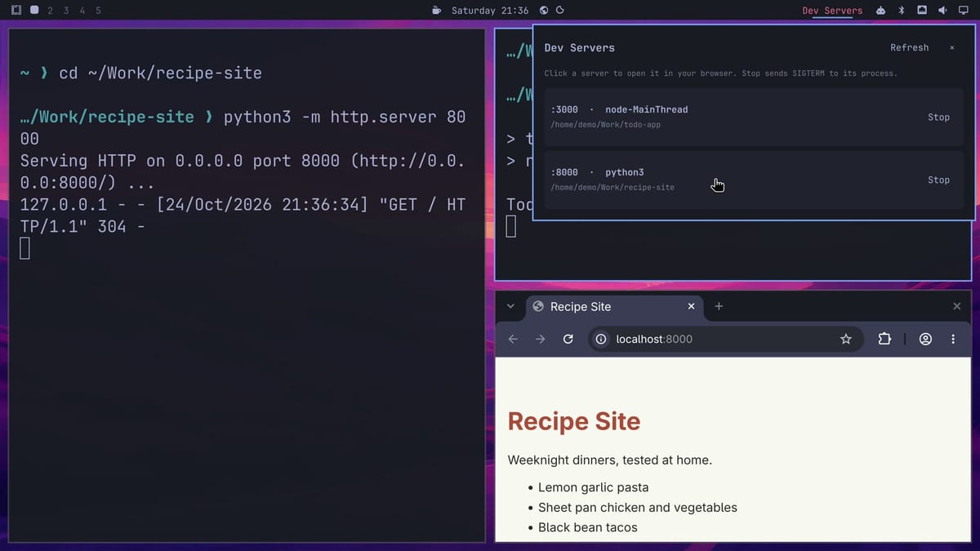Image resolution: width=980 pixels, height=551 pixels.
Task: Open the browser profile icon
Action: coord(925,339)
